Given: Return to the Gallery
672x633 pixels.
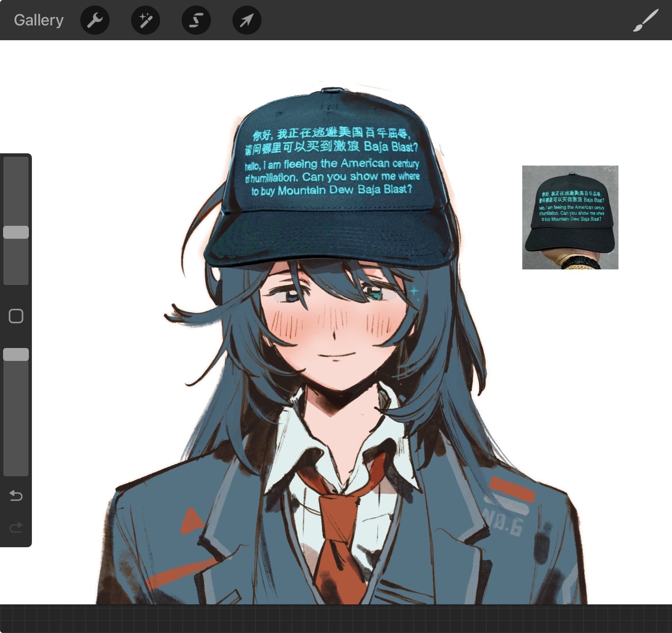Looking at the screenshot, I should pos(39,20).
